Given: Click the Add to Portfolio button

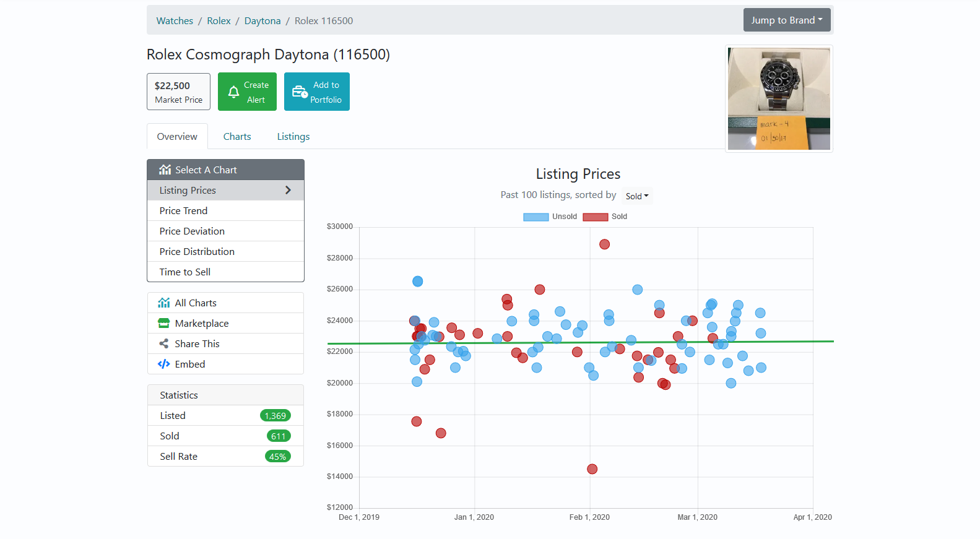Looking at the screenshot, I should pos(317,92).
